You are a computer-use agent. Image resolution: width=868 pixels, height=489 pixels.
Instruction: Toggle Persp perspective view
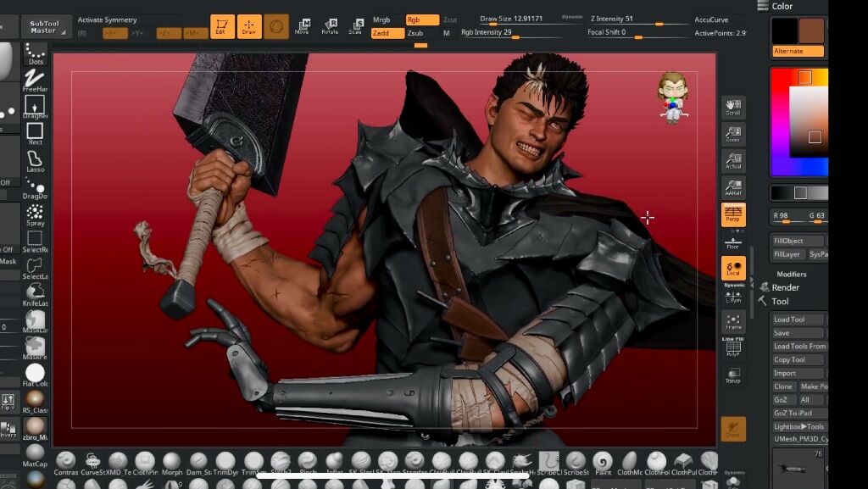[733, 214]
